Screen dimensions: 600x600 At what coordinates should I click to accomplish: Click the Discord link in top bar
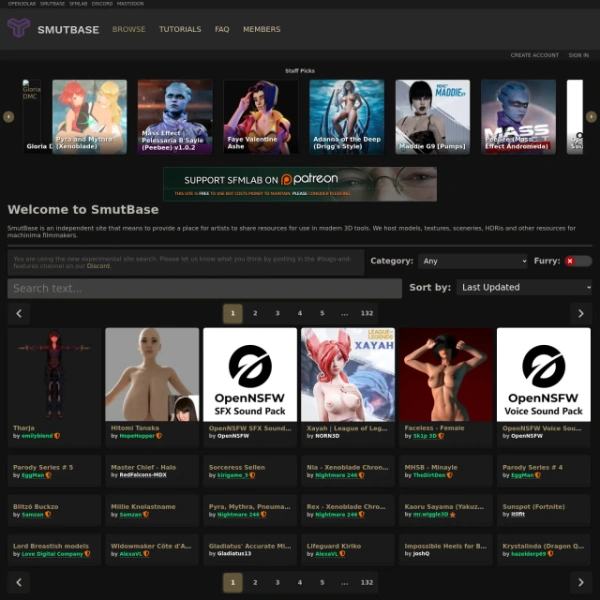tap(102, 3)
